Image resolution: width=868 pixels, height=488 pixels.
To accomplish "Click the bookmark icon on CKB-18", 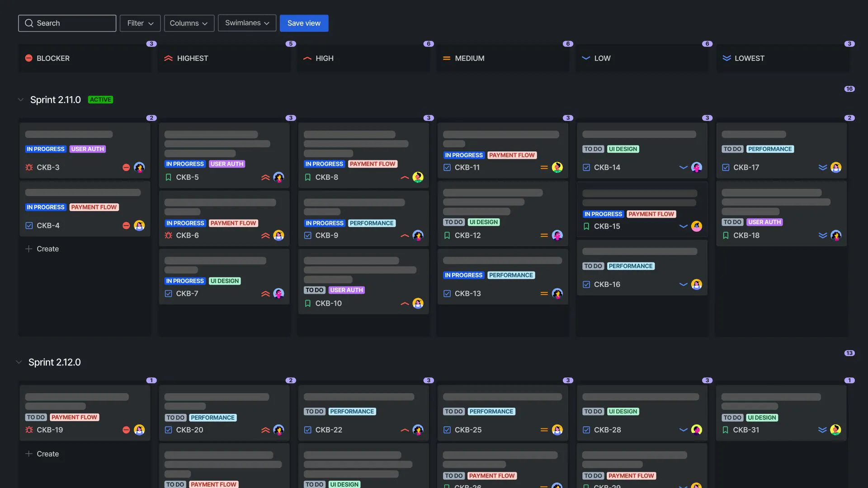I will click(x=726, y=235).
